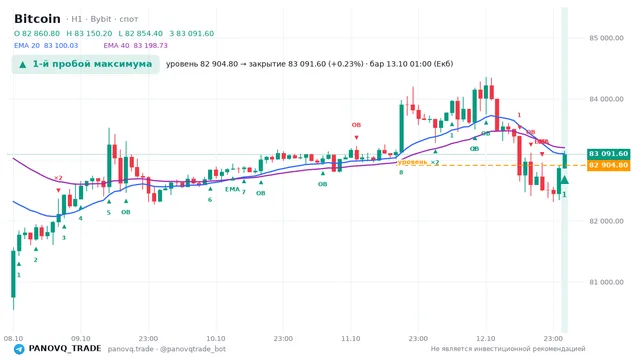640x360 pixels.
Task: Click the 81 000.00 price axis label
Action: click(x=606, y=282)
